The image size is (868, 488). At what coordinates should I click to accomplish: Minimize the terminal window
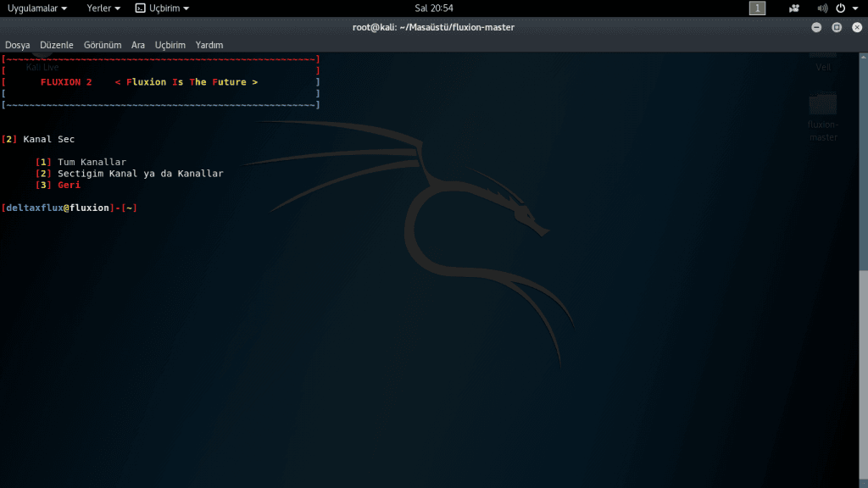(816, 27)
